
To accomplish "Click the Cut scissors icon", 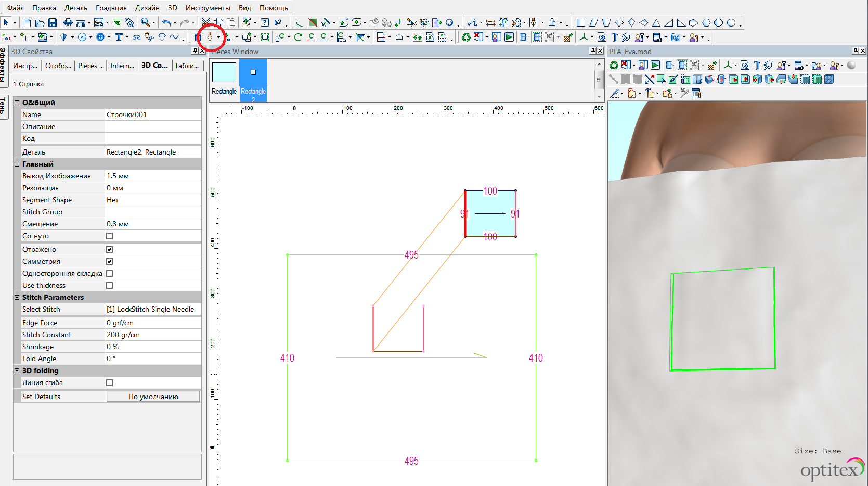I will pyautogui.click(x=206, y=22).
